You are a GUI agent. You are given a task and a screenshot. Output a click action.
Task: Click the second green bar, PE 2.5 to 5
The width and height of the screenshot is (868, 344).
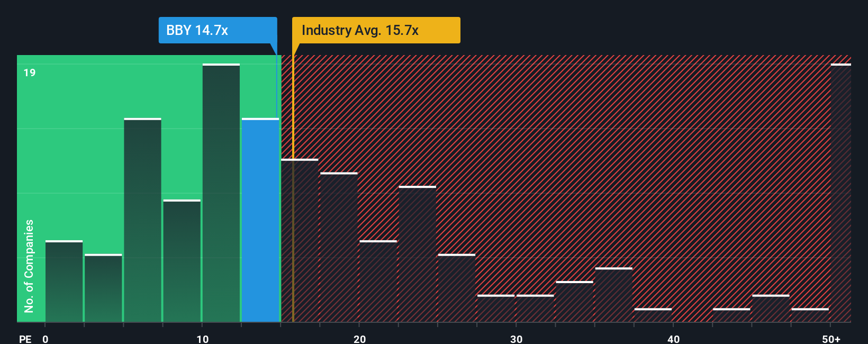click(x=103, y=288)
